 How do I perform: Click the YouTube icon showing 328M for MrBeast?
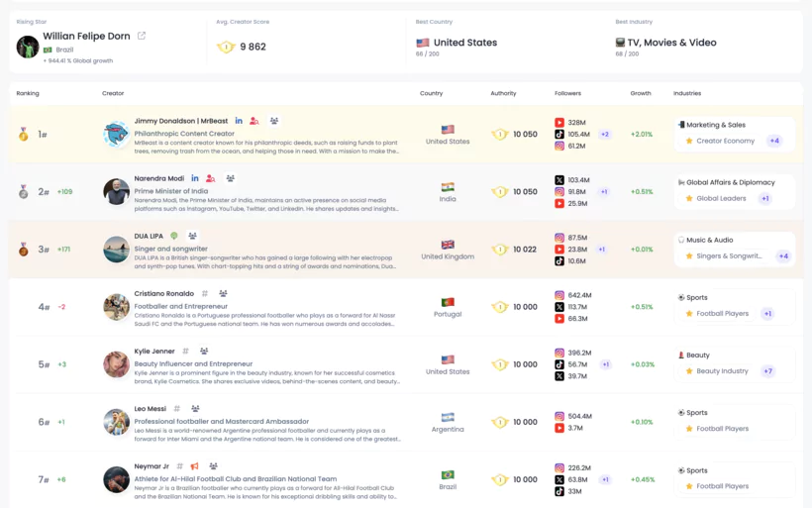tap(559, 123)
